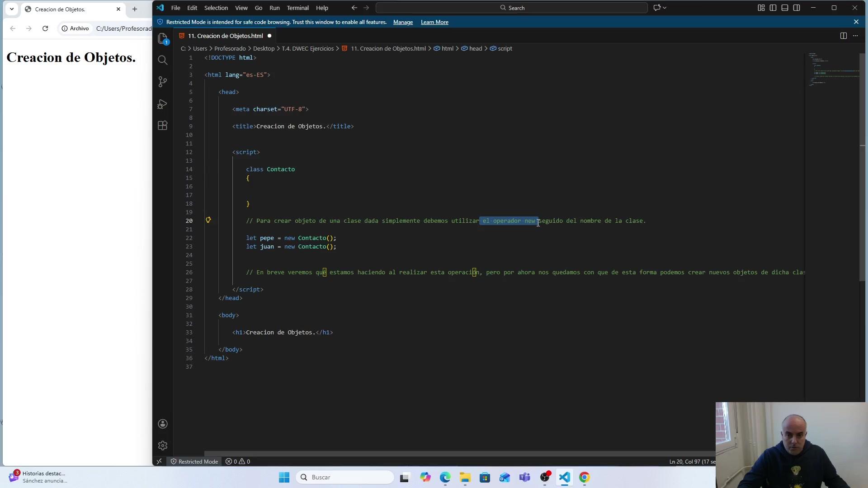Open the Search view in the activity bar
The height and width of the screenshot is (488, 868).
pyautogui.click(x=163, y=60)
